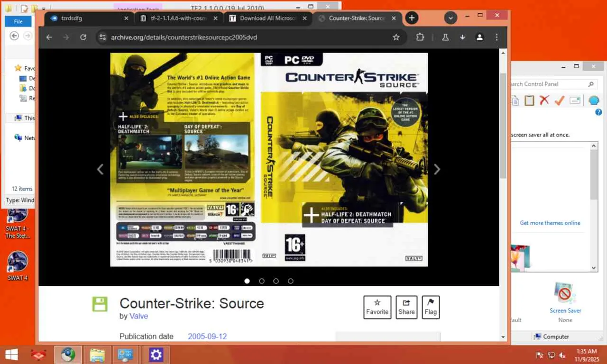Select Network in File Explorer sidebar

25,138
